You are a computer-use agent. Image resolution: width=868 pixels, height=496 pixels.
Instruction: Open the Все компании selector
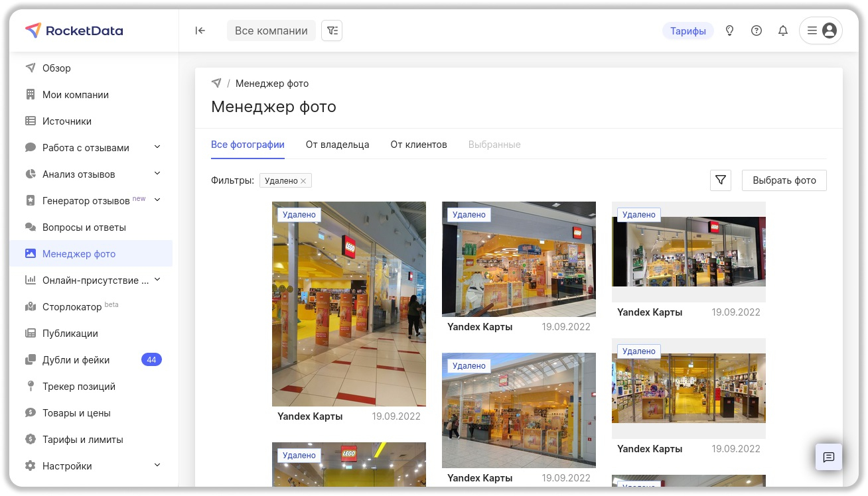point(271,31)
